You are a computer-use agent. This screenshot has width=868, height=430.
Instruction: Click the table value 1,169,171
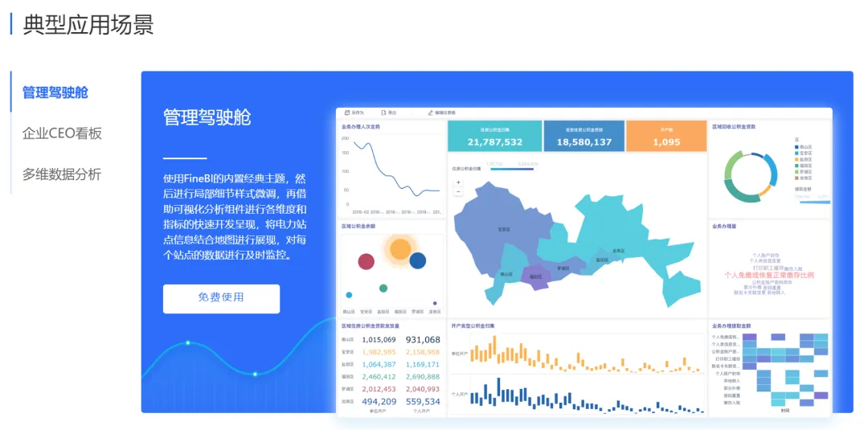click(x=423, y=364)
